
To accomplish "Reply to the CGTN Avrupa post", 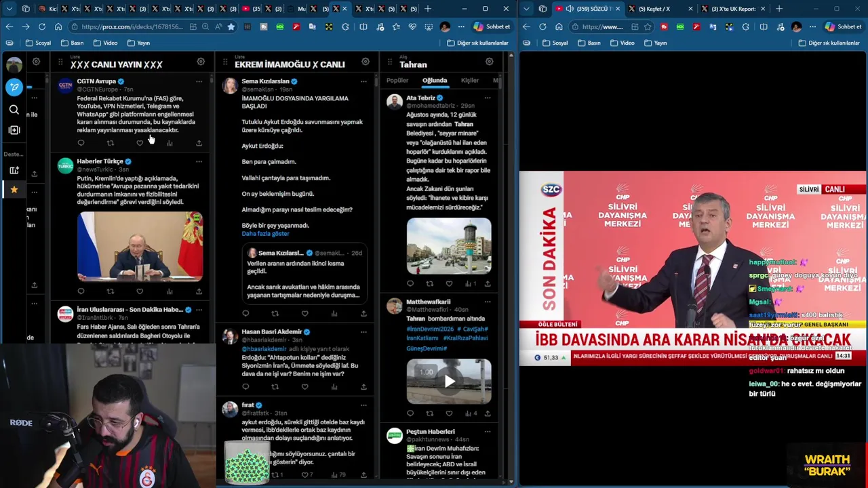I will tap(81, 143).
